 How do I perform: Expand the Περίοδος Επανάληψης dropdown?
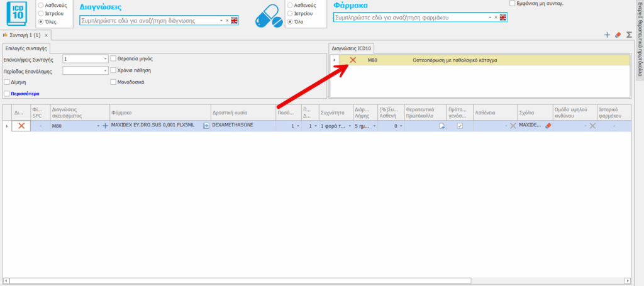(x=105, y=71)
